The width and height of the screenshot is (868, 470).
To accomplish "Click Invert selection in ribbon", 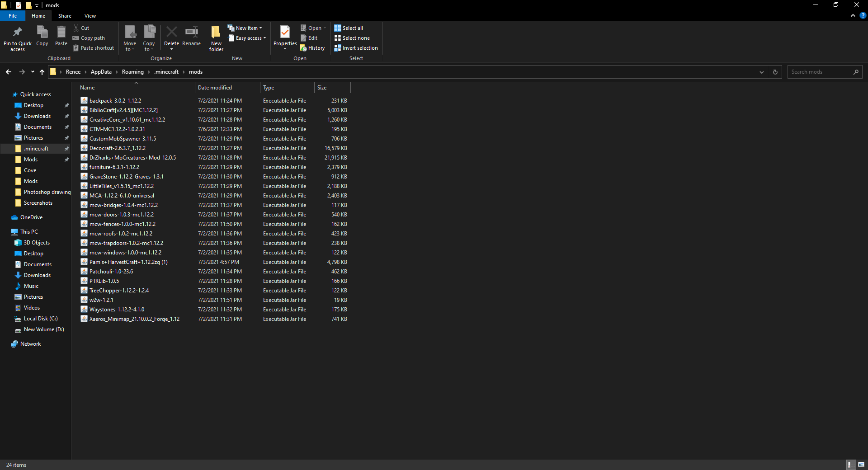I will pos(356,48).
